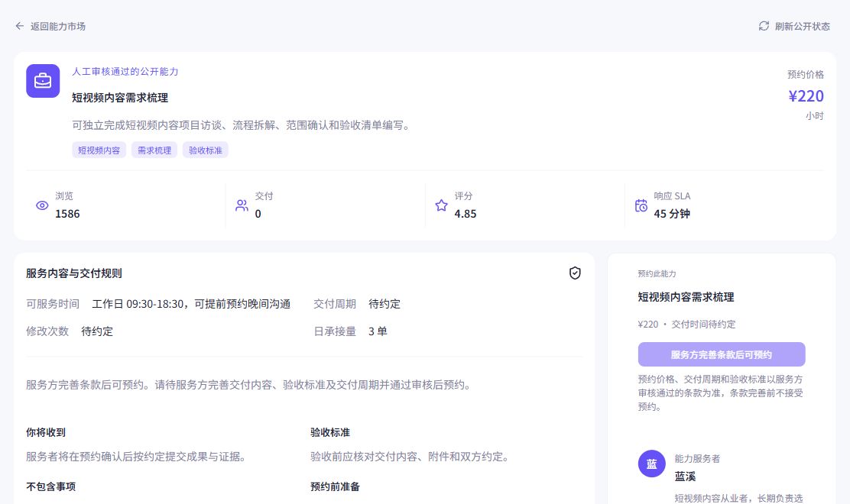Click 能力服务者 label

pos(697,458)
